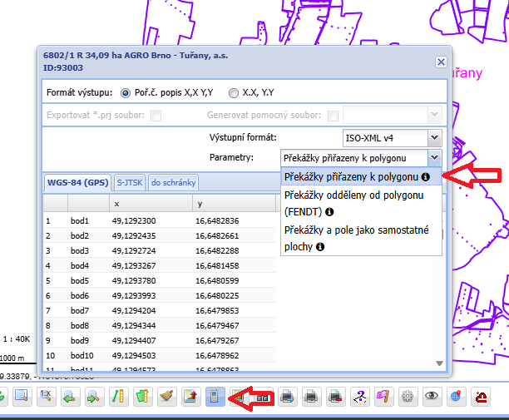Image resolution: width=509 pixels, height=420 pixels.
Task: Click the 'x' column header
Action: 151,204
